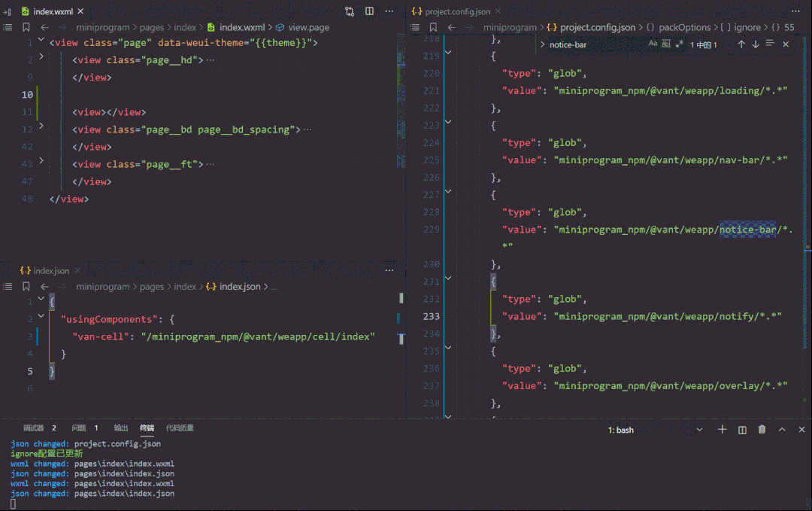Open outline list icon in index.wxml breadcrumb bar
812x511 pixels.
[8, 27]
